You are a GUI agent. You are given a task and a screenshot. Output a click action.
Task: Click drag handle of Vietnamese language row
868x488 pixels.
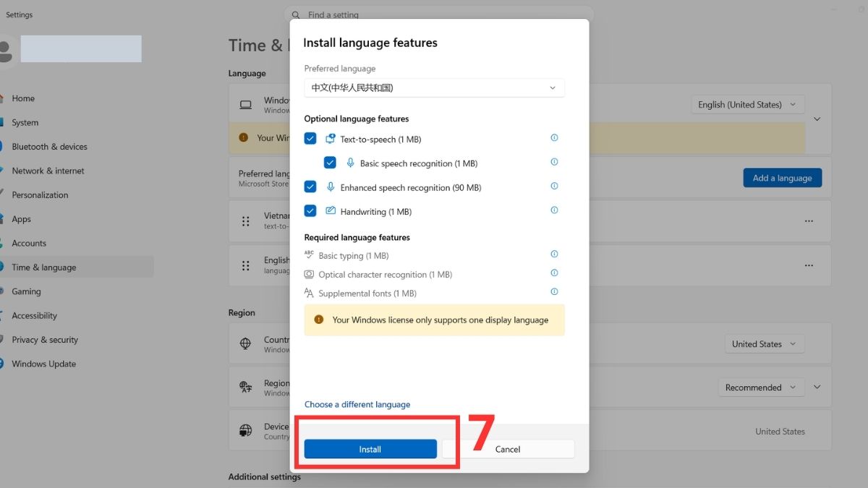coord(246,221)
